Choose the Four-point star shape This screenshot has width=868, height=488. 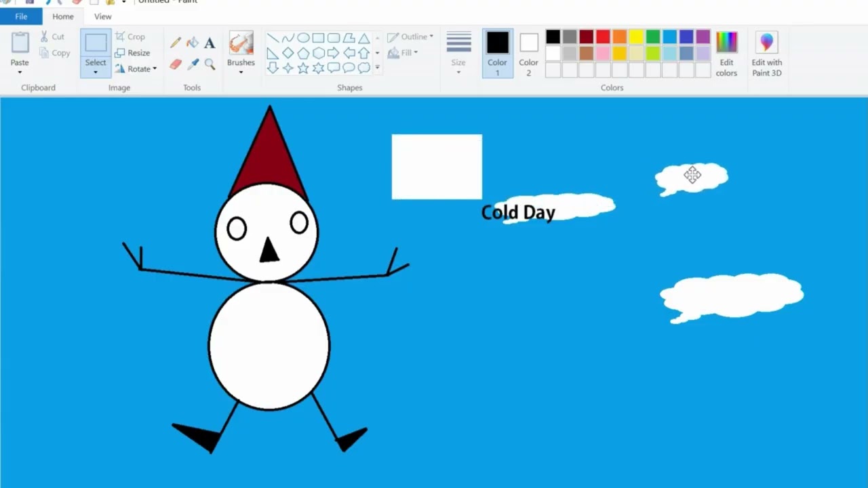click(288, 68)
